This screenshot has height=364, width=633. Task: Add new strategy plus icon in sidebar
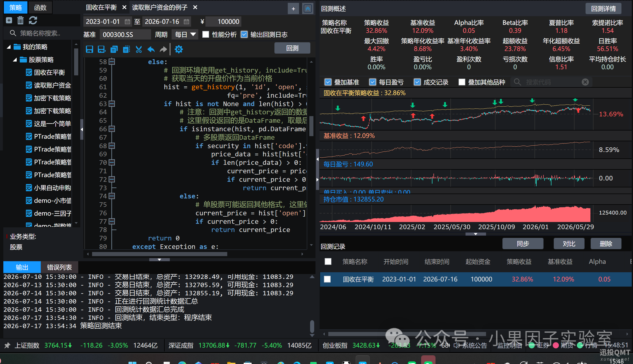[9, 20]
